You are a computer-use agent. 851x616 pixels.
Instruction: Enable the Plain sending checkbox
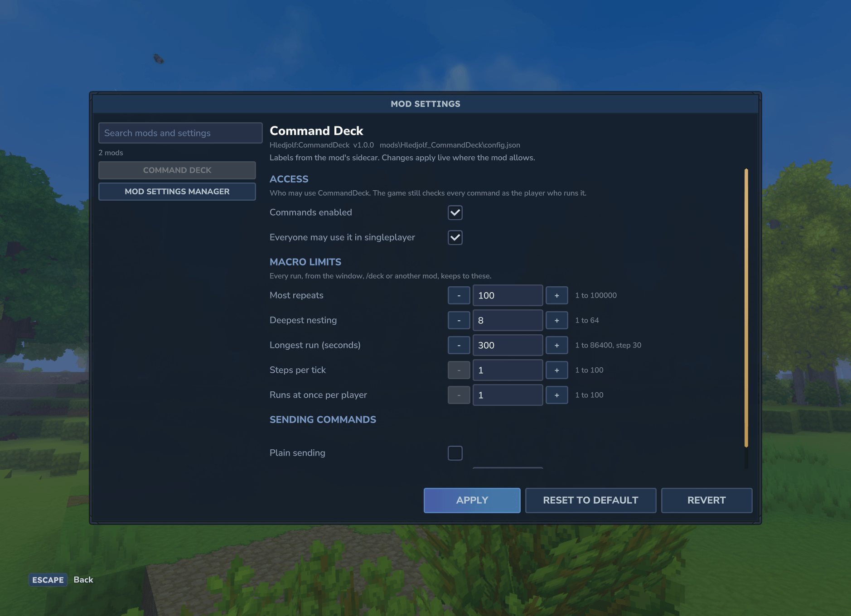[x=455, y=453]
